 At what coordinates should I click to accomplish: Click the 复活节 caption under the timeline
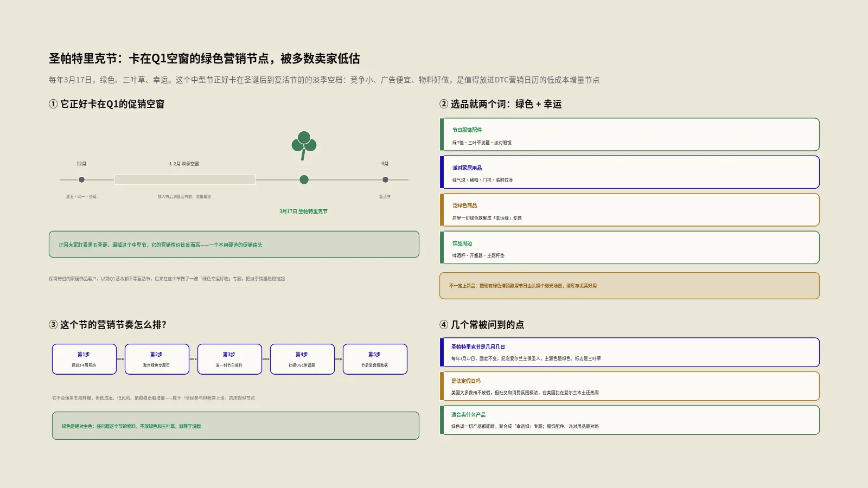pyautogui.click(x=385, y=197)
